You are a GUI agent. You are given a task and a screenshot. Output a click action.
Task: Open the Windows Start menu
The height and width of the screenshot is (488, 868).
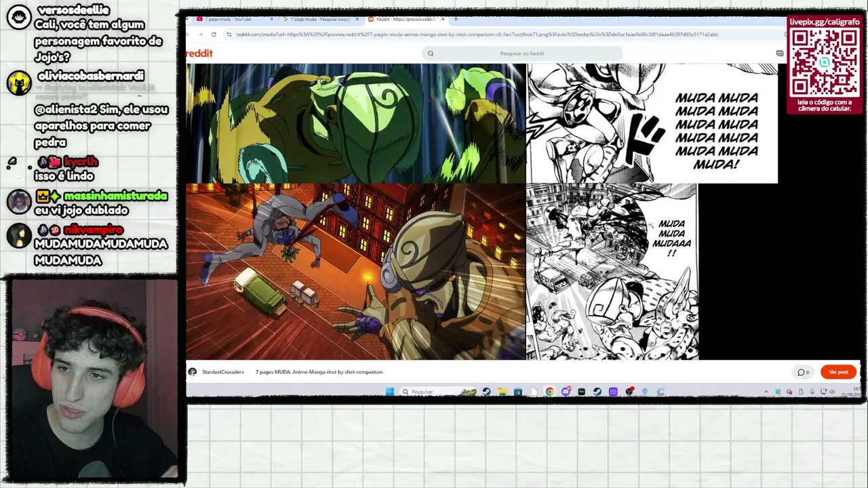(x=390, y=392)
